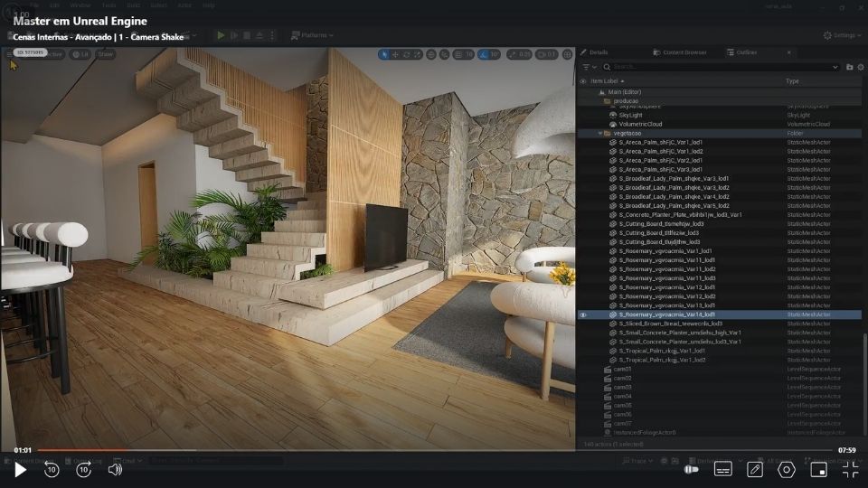Select the Main (Editor) level row

click(x=720, y=92)
